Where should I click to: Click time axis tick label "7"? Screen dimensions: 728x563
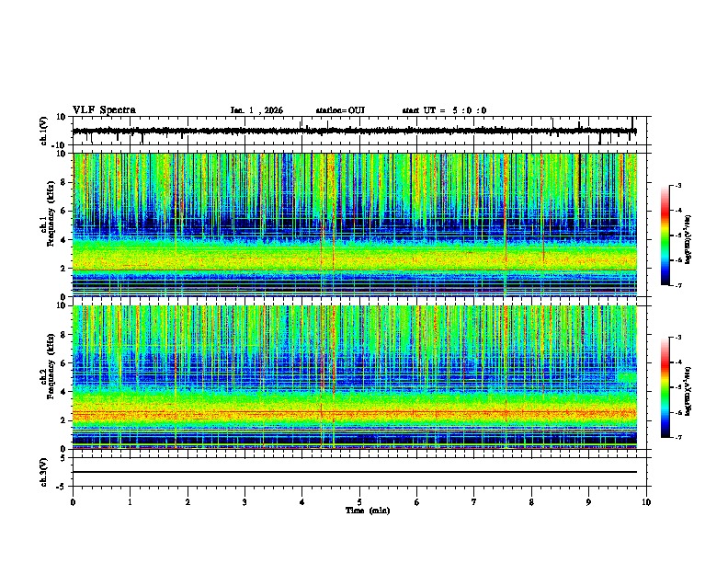(x=474, y=502)
